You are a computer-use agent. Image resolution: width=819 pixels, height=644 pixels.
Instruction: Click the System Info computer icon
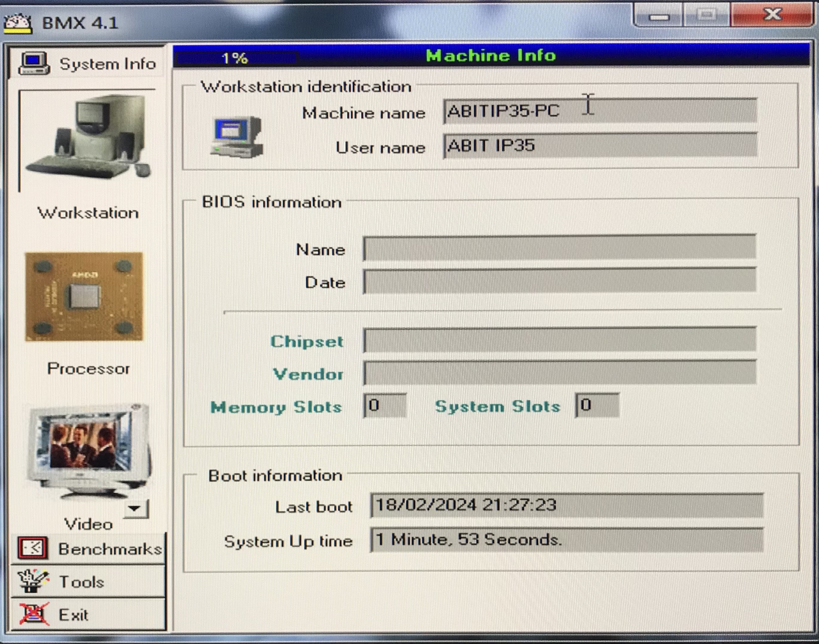tap(34, 63)
